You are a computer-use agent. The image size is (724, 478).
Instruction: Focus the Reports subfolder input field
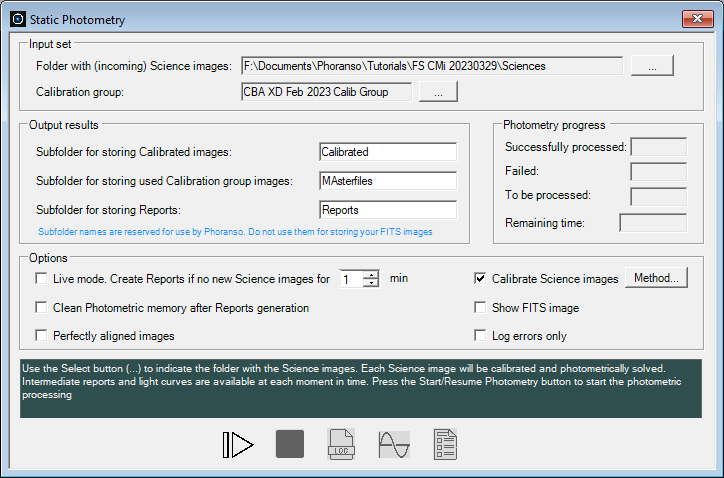pos(387,210)
